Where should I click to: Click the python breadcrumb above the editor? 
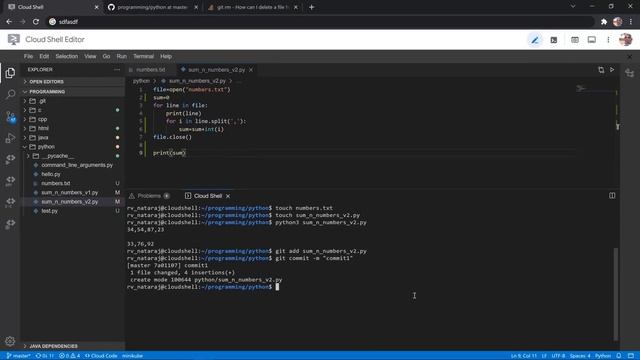pos(141,81)
